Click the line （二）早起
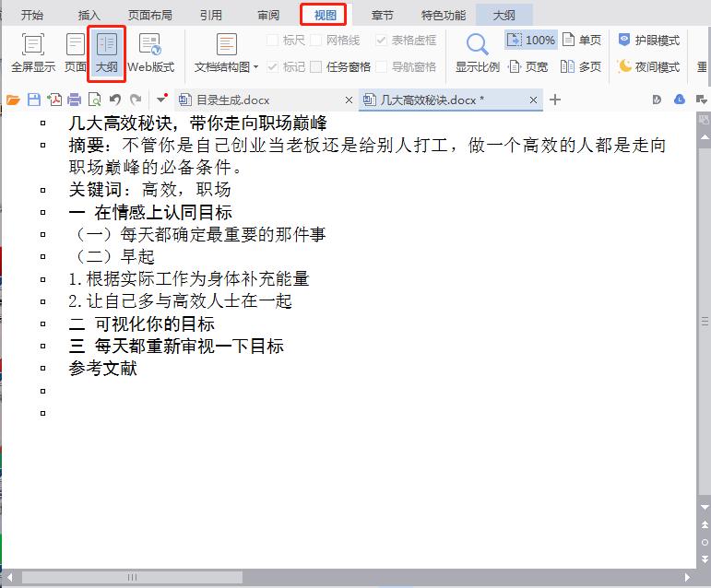 115,256
